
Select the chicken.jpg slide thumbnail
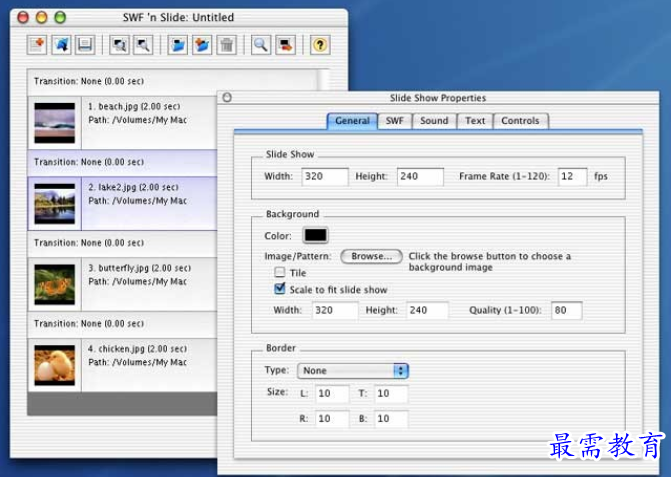point(54,365)
